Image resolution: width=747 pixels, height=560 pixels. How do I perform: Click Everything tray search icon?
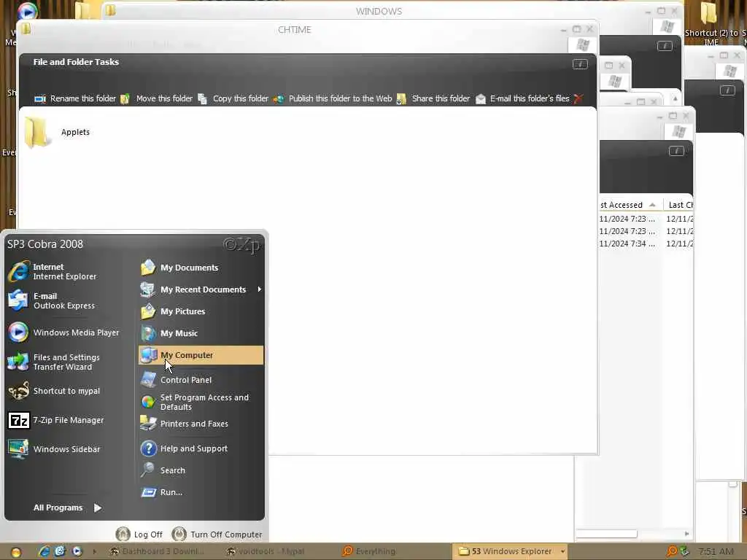pyautogui.click(x=672, y=551)
